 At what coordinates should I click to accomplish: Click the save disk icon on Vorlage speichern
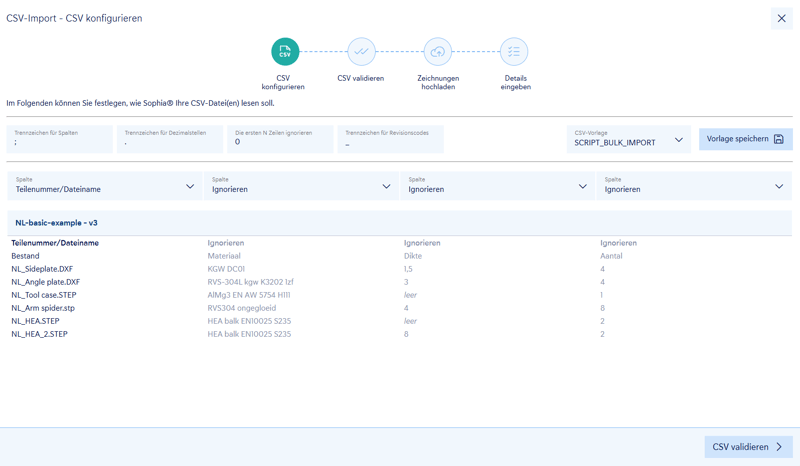(779, 139)
